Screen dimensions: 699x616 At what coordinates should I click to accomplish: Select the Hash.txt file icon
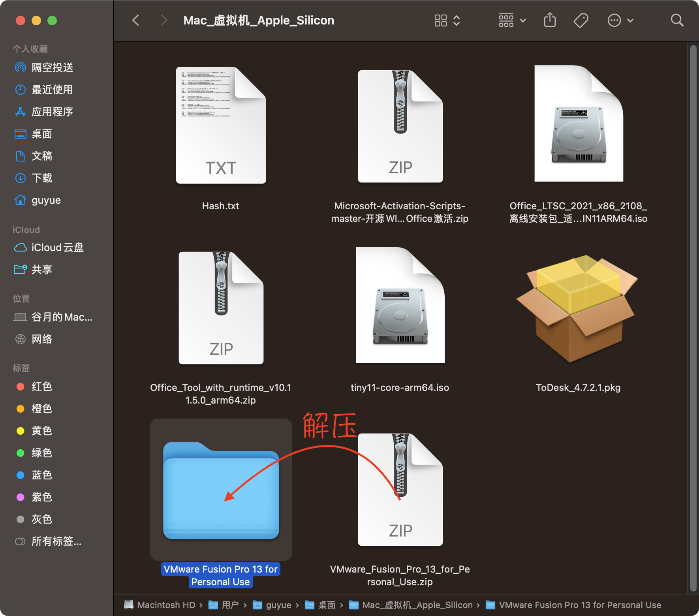[x=221, y=125]
